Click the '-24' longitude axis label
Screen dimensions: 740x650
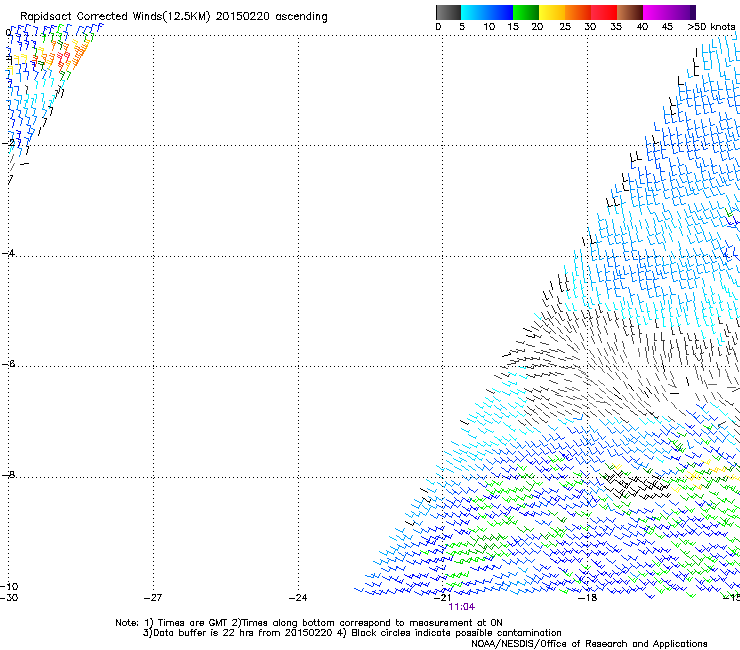[298, 598]
